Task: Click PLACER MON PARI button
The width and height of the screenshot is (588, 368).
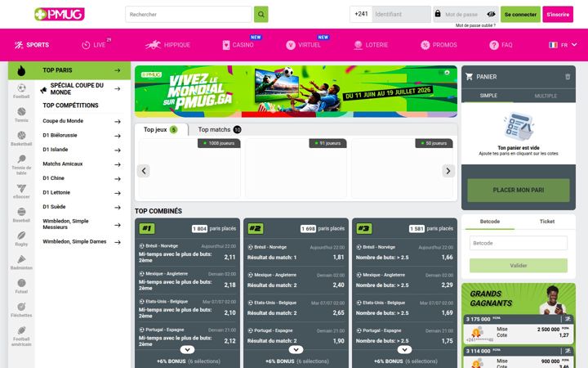Action: click(x=519, y=190)
